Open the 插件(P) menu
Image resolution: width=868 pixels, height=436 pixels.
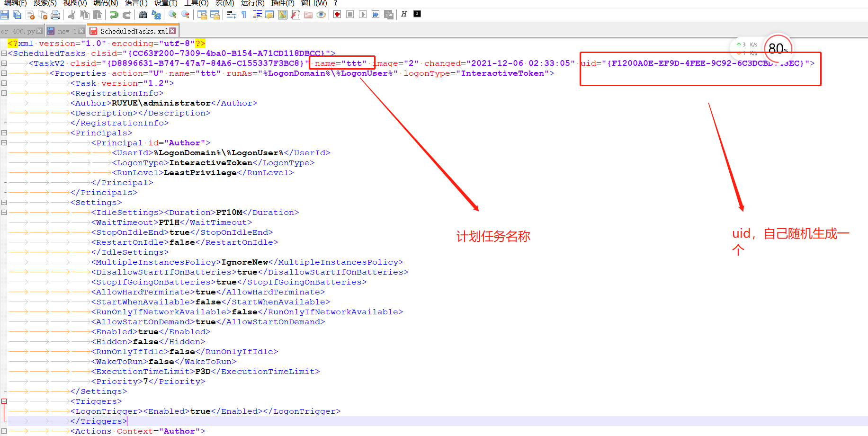pos(282,3)
